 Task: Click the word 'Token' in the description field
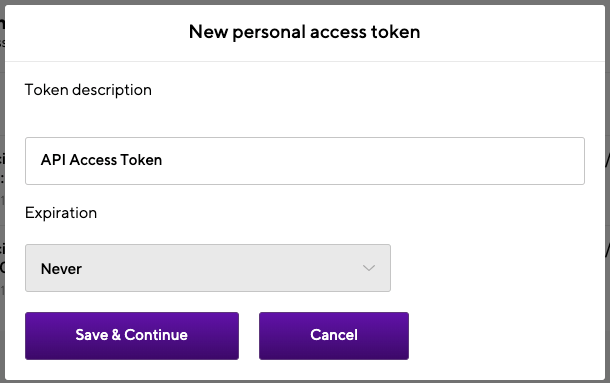point(141,160)
